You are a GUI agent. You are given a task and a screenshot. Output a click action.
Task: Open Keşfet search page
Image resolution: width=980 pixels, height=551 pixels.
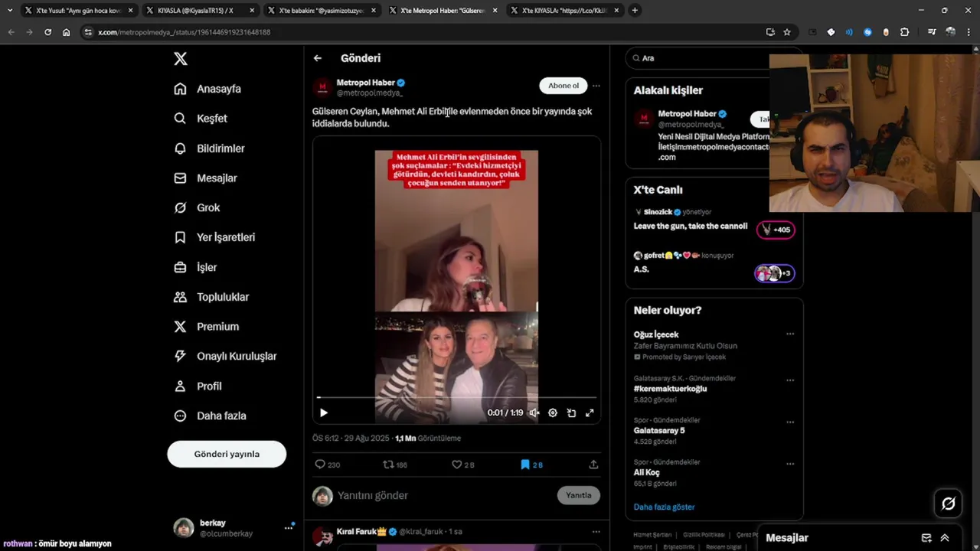(201, 119)
